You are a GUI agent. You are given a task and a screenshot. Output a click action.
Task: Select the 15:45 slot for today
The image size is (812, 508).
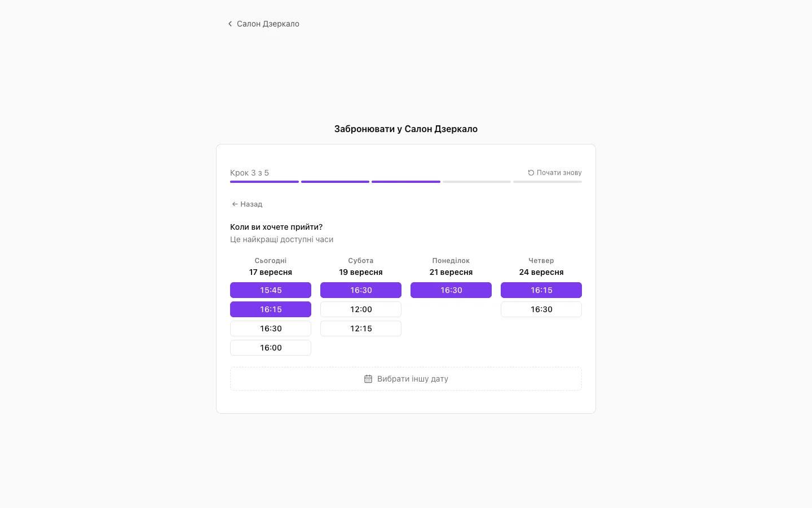pyautogui.click(x=271, y=290)
